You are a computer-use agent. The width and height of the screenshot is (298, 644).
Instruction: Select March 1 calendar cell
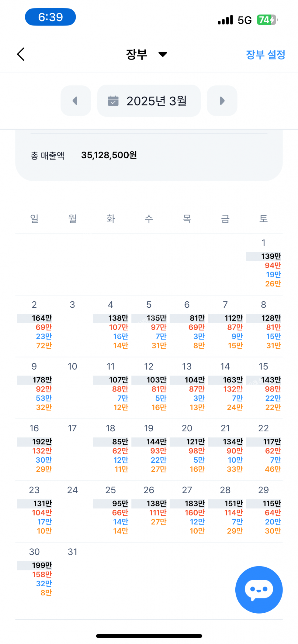[x=264, y=264]
